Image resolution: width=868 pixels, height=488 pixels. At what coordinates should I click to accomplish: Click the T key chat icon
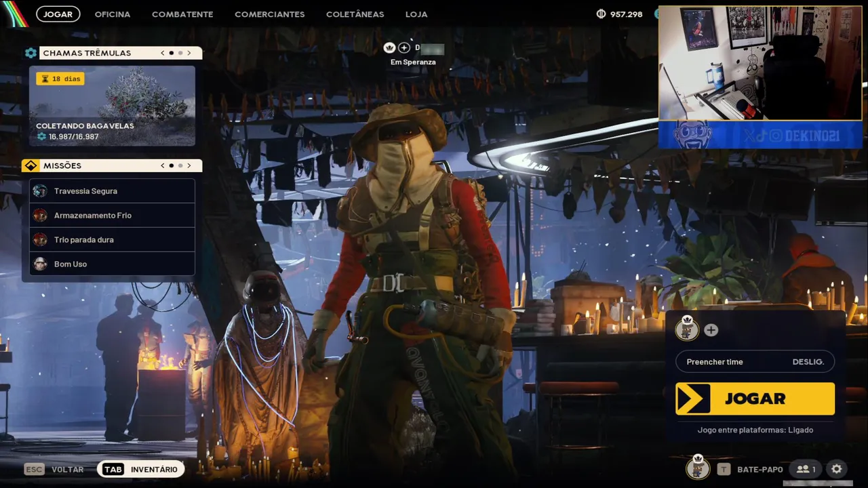(x=724, y=469)
